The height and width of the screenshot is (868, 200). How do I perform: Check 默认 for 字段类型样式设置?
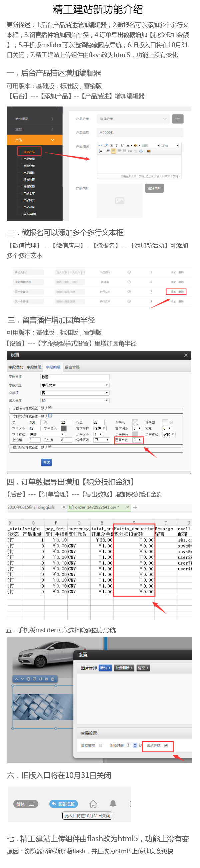click(50, 416)
